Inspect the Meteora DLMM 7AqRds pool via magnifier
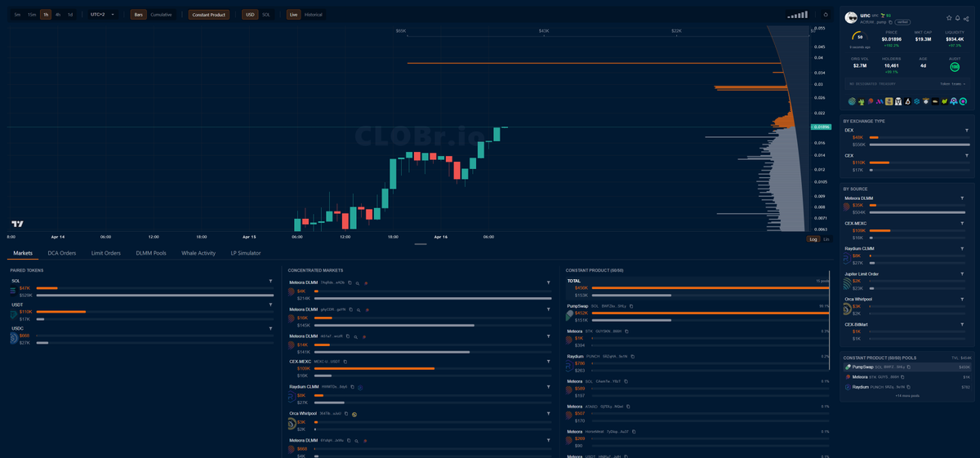Screen dimensions: 980x458 tap(357, 282)
